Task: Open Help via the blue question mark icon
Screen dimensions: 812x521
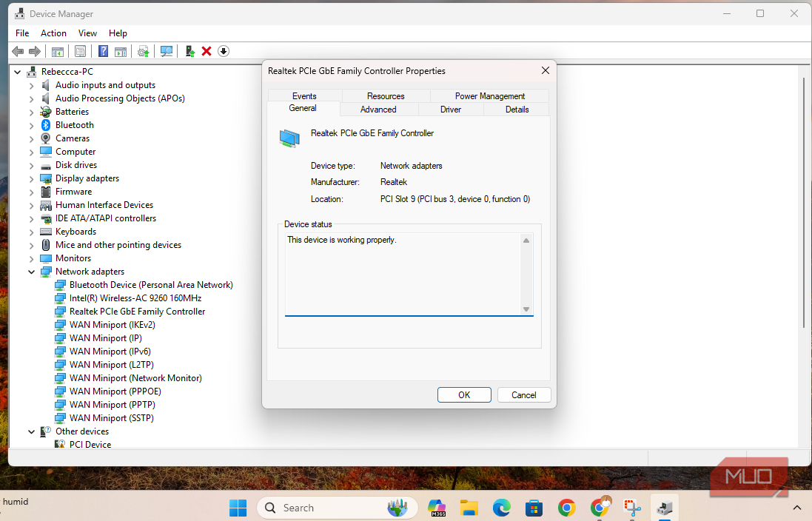Action: point(103,51)
